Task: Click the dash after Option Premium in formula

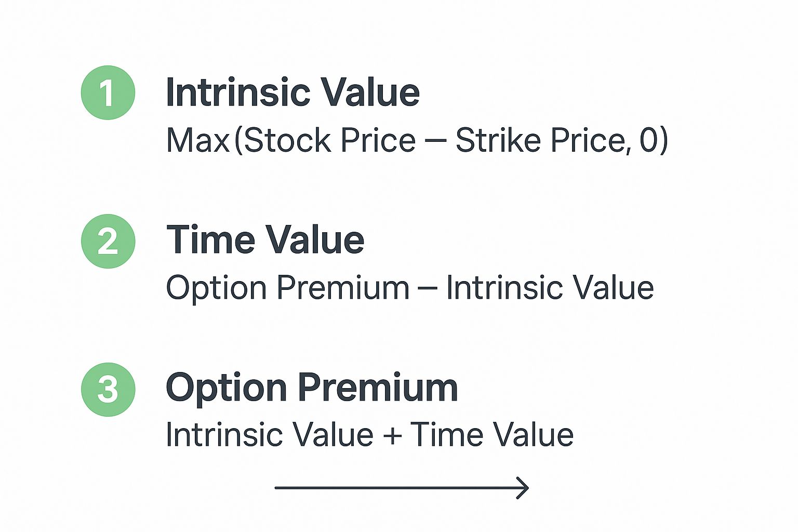Action: (428, 289)
